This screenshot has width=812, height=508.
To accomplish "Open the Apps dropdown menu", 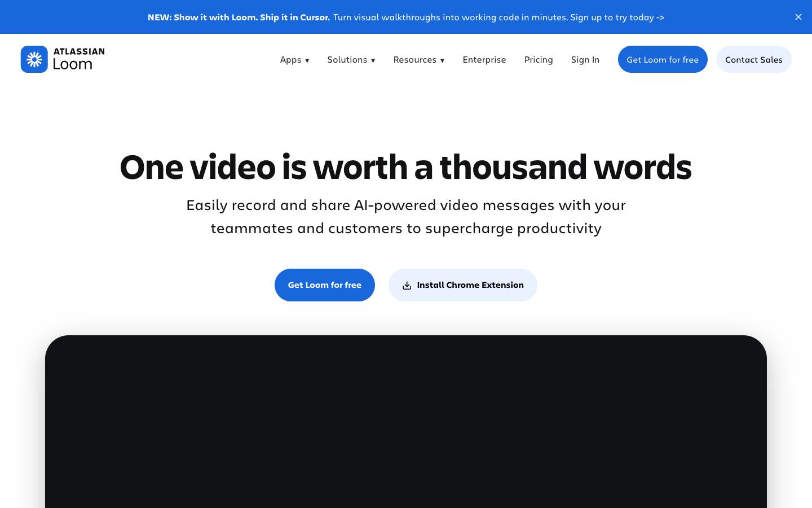I will (294, 59).
